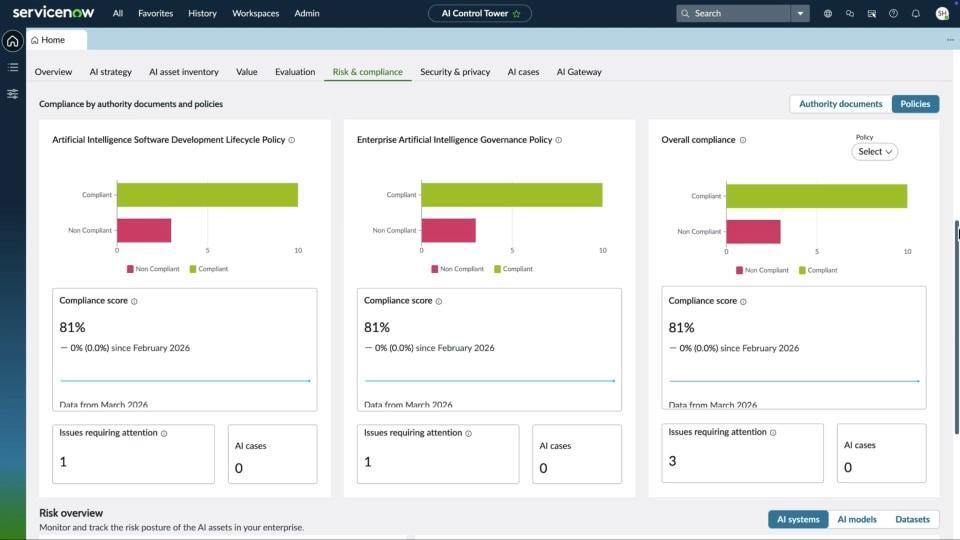The height and width of the screenshot is (540, 960).
Task: Open the more options ellipsis in tab bar
Action: (950, 40)
